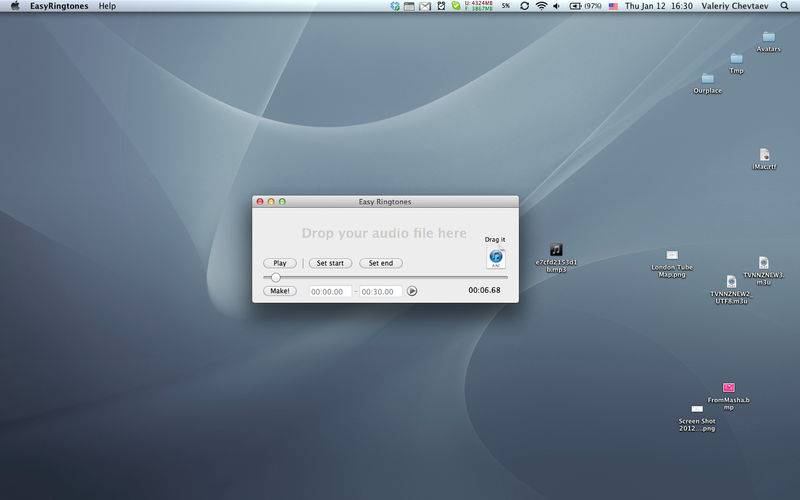This screenshot has height=500, width=800.
Task: Click the Spotlight search magnifier icon
Action: pyautogui.click(x=784, y=6)
